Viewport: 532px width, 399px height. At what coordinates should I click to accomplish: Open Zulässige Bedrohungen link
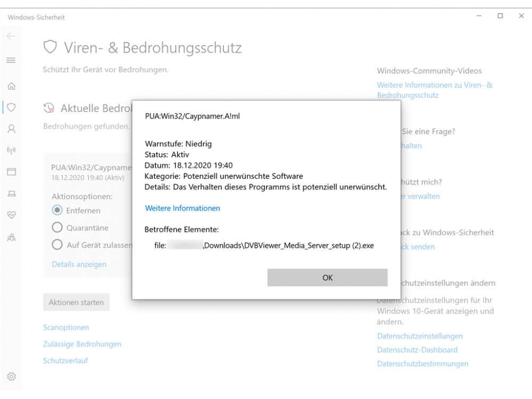coord(82,344)
